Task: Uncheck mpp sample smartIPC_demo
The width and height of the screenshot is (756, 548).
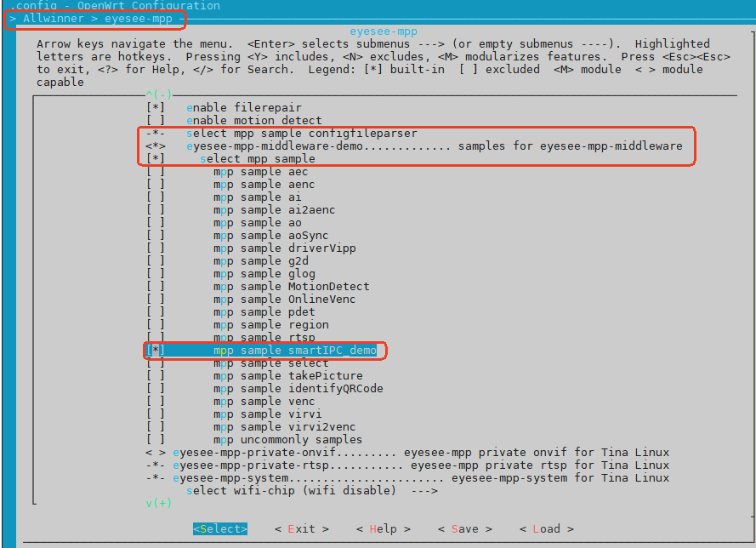Action: [156, 351]
